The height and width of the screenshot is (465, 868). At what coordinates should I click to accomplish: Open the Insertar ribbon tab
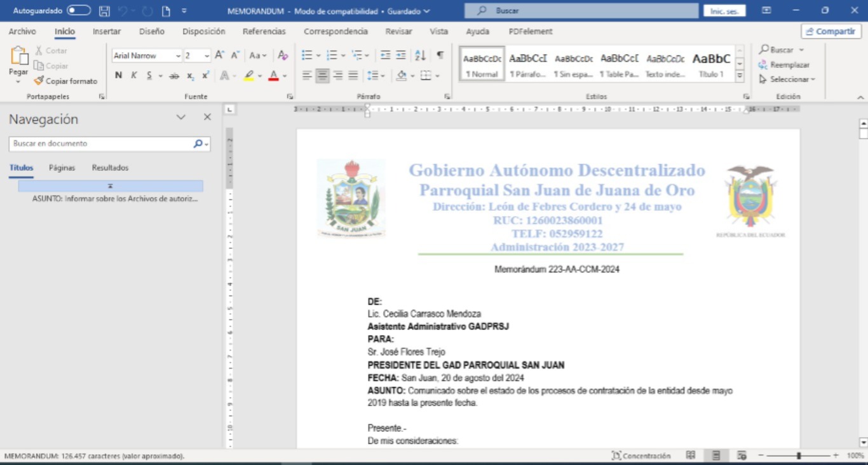coord(107,31)
